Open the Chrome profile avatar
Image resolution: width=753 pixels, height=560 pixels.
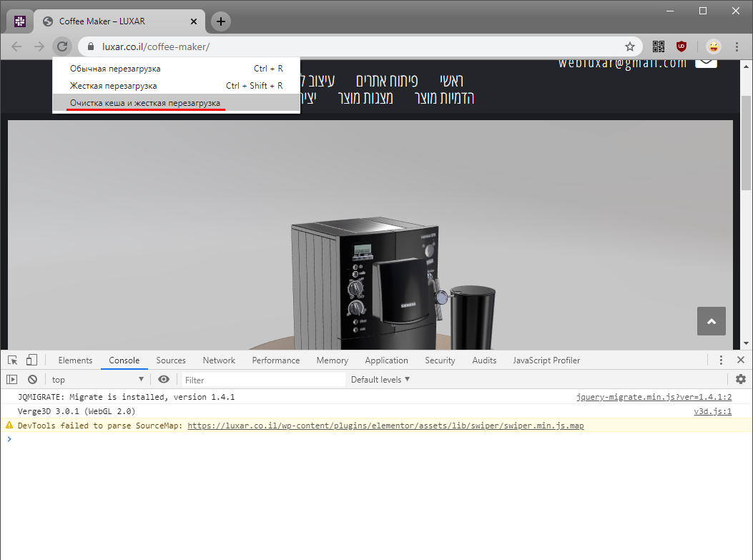pyautogui.click(x=713, y=46)
